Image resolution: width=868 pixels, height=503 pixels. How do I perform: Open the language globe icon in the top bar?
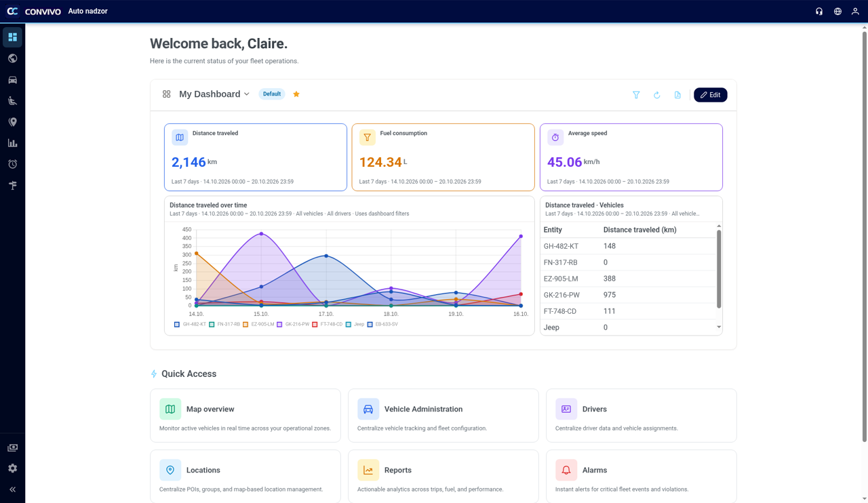[837, 12]
